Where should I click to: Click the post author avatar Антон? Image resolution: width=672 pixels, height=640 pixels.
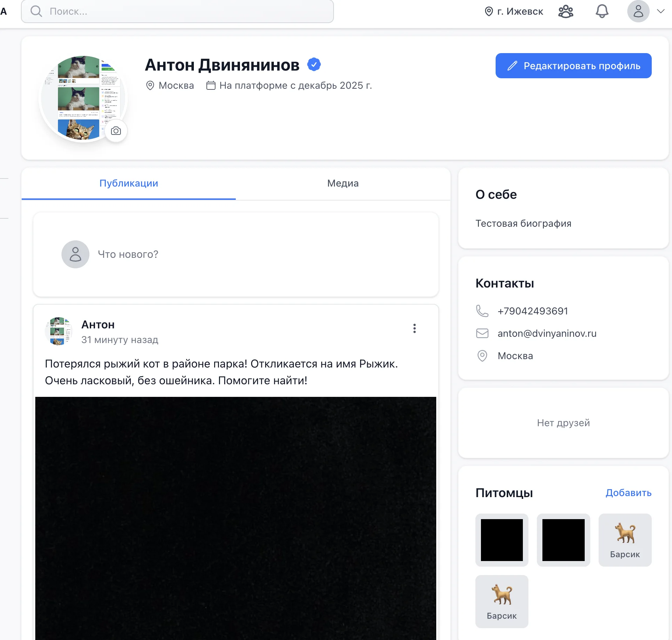pos(58,331)
